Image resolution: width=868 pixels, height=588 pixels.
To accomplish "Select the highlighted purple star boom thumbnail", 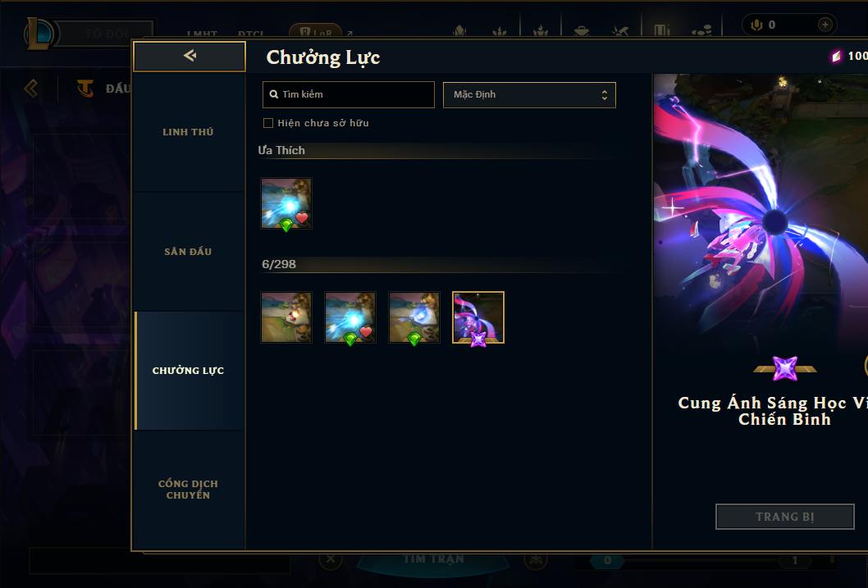I will coord(478,317).
